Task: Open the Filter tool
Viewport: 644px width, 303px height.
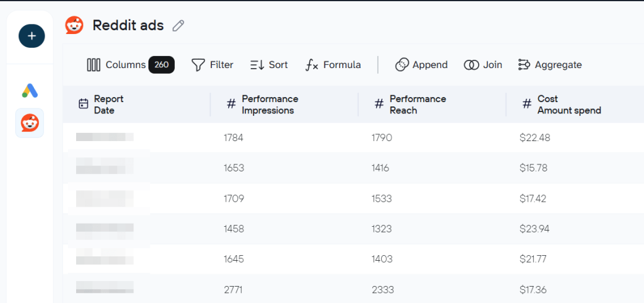Action: [x=213, y=65]
